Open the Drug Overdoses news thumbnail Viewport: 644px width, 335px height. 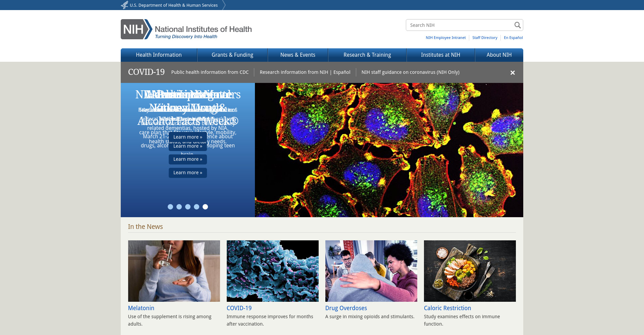pyautogui.click(x=371, y=271)
